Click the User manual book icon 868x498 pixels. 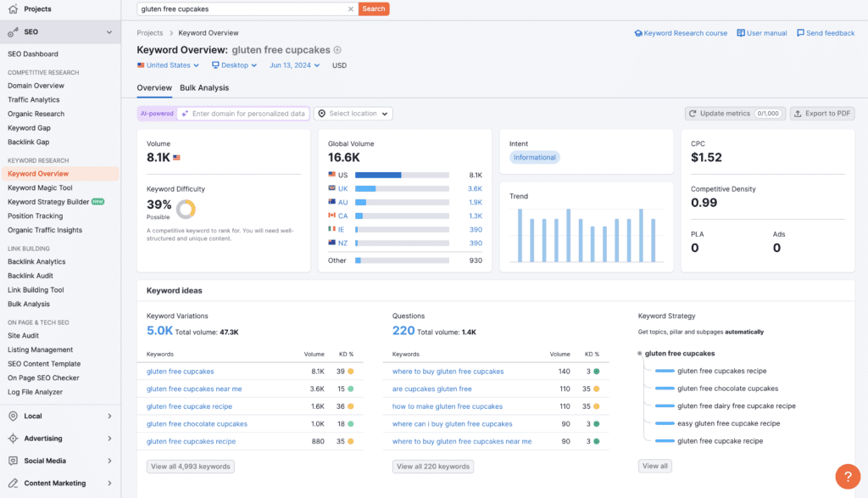[x=741, y=33]
